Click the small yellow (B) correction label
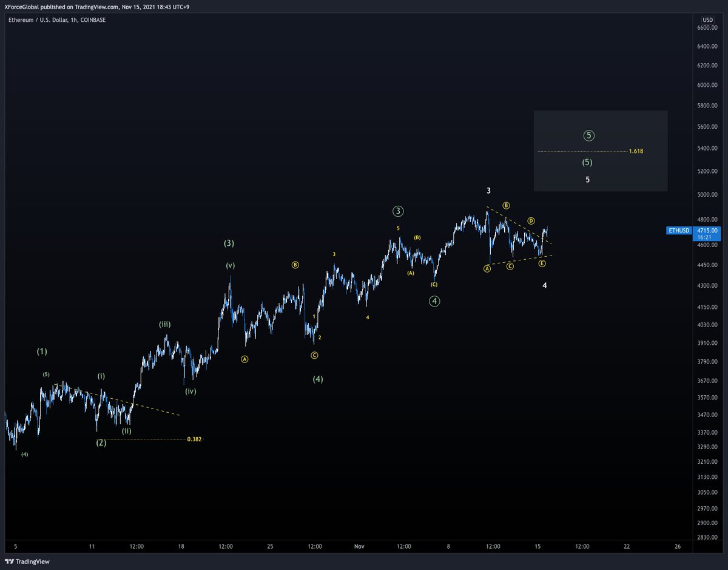The image size is (728, 570). tap(417, 237)
